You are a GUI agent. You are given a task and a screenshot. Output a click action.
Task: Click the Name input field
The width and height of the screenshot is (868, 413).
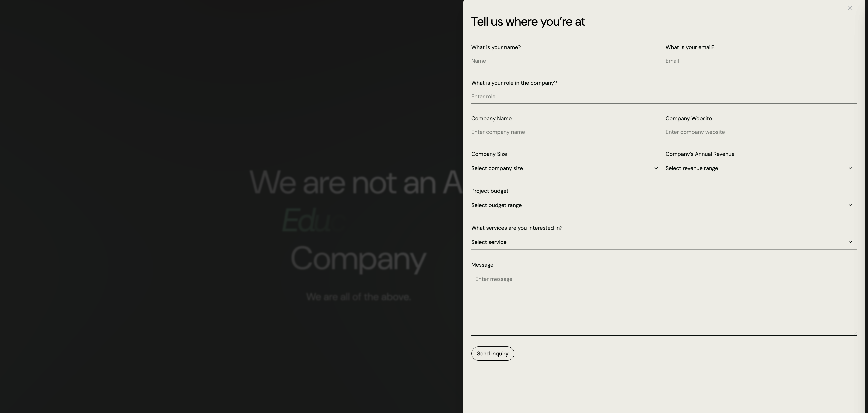pyautogui.click(x=567, y=61)
